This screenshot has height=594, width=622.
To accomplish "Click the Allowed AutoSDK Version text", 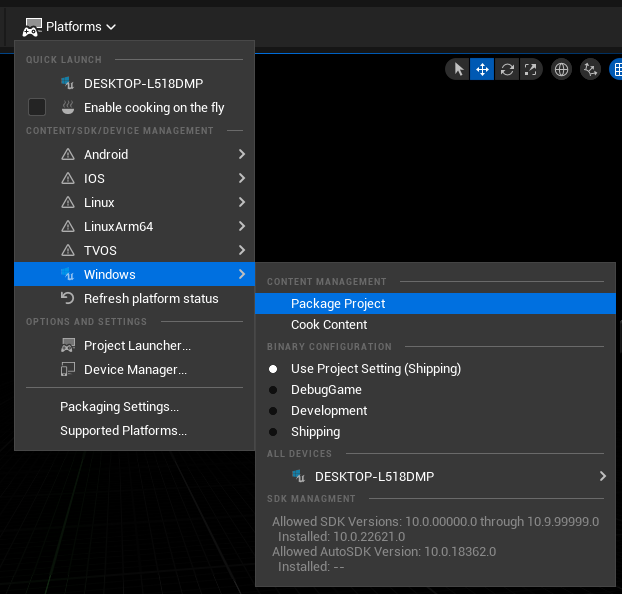I will point(384,552).
